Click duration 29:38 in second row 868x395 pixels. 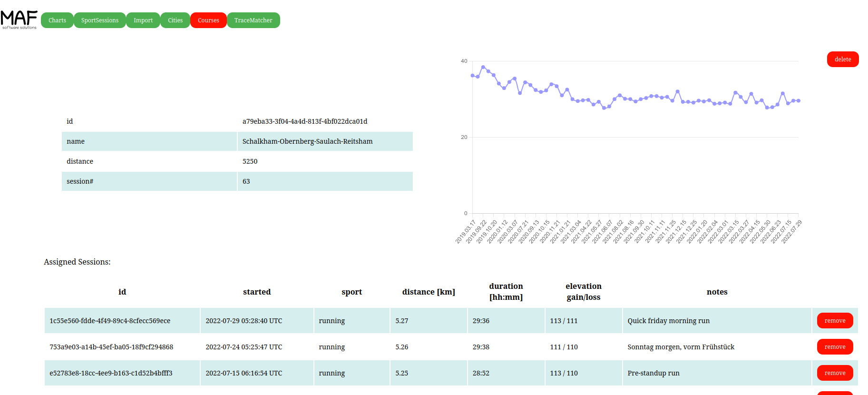(x=481, y=347)
